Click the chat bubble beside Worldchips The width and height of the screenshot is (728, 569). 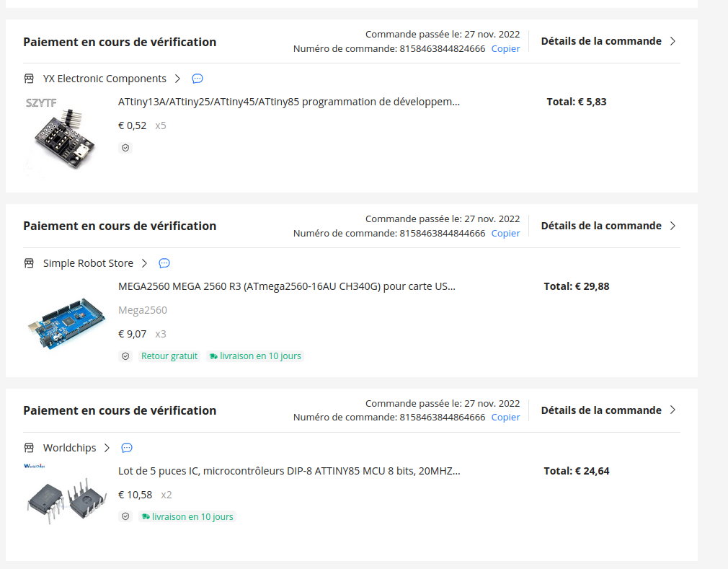pyautogui.click(x=127, y=448)
